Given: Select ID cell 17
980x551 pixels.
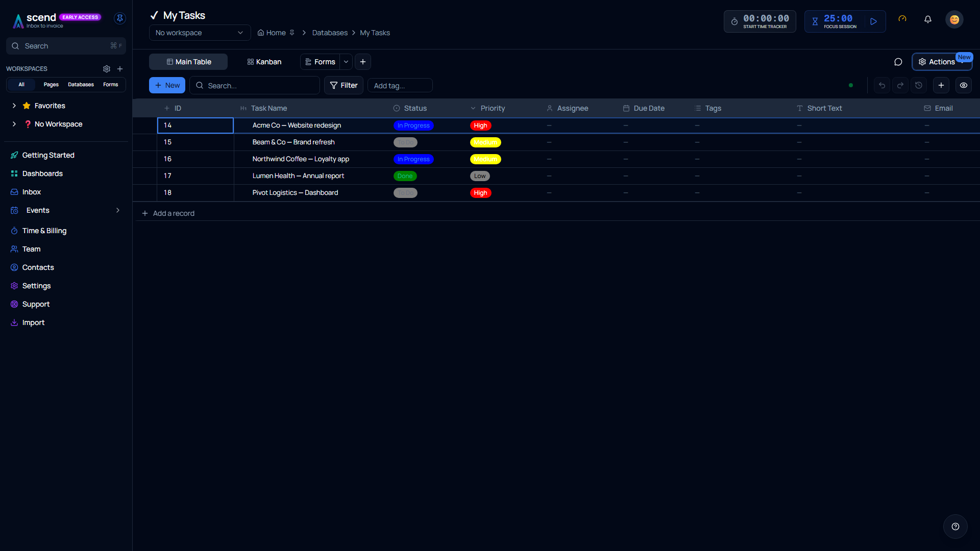Looking at the screenshot, I should (x=195, y=176).
